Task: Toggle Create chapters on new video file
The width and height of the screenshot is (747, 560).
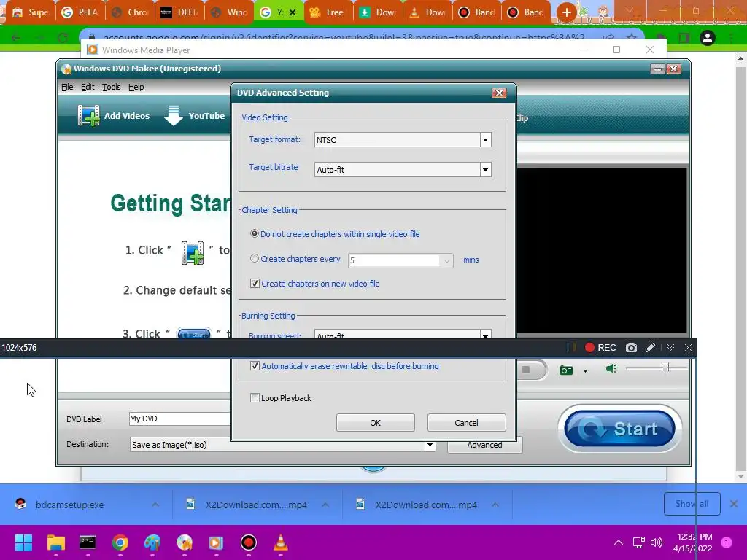Action: pos(255,284)
